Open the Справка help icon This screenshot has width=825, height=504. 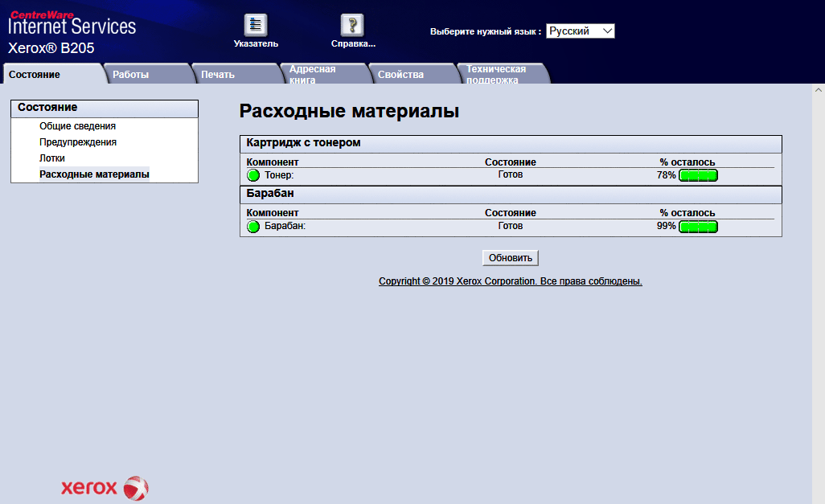click(352, 25)
